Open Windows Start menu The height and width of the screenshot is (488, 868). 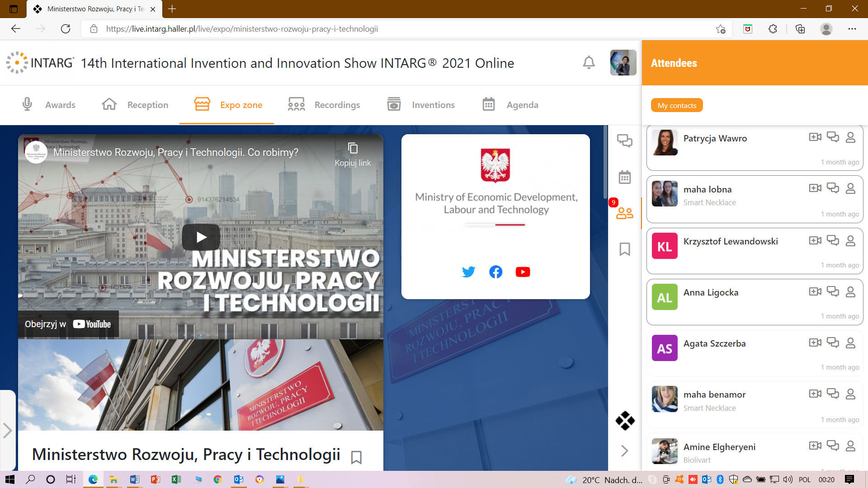tap(9, 479)
